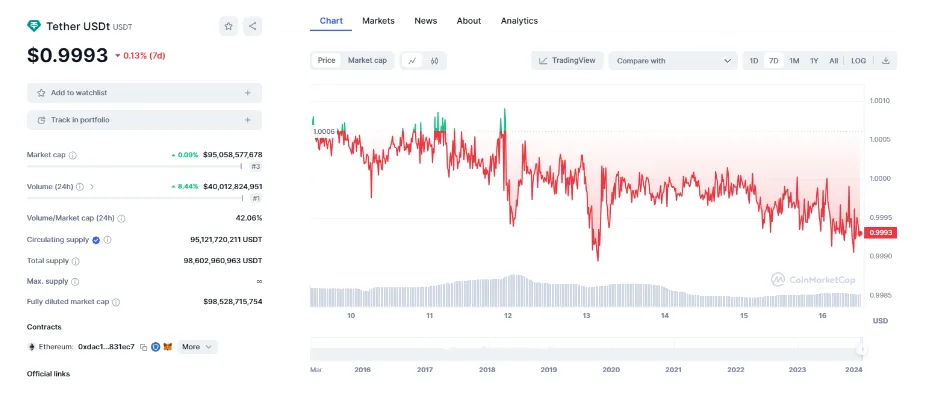Click the 0.9993 current price label on chart
The height and width of the screenshot is (405, 929).
880,233
